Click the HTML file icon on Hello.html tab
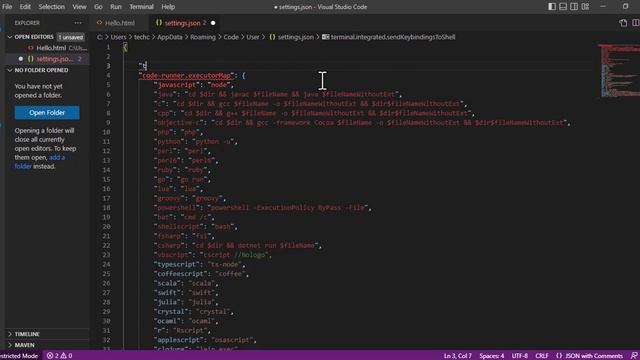Image resolution: width=640 pixels, height=360 pixels. pyautogui.click(x=99, y=23)
